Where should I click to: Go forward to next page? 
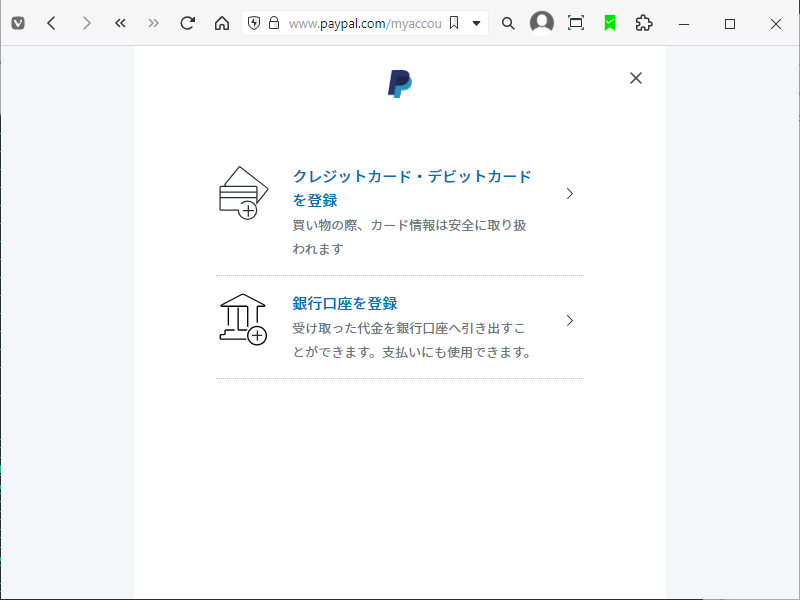pyautogui.click(x=86, y=23)
